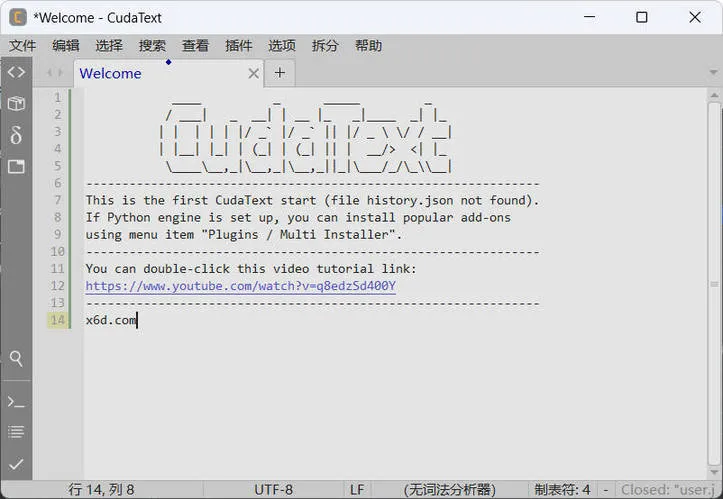Click the YouTube tutorial link
The image size is (723, 499).
240,286
